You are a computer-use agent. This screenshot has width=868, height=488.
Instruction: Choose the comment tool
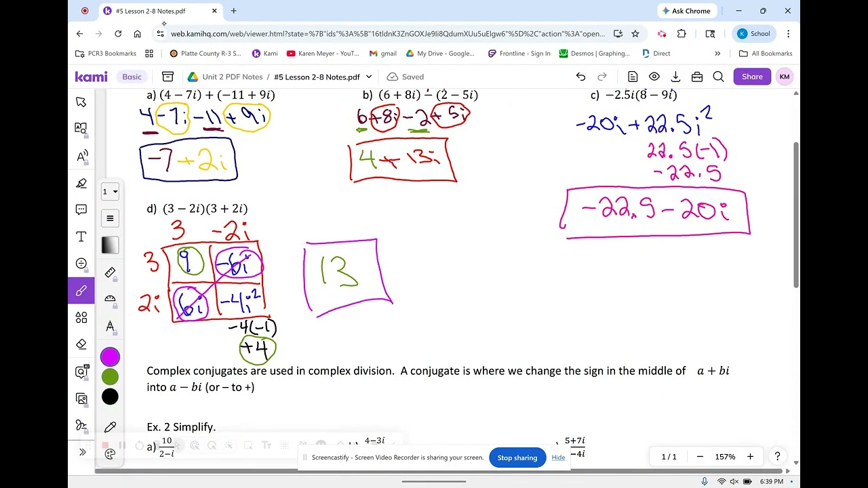[81, 209]
